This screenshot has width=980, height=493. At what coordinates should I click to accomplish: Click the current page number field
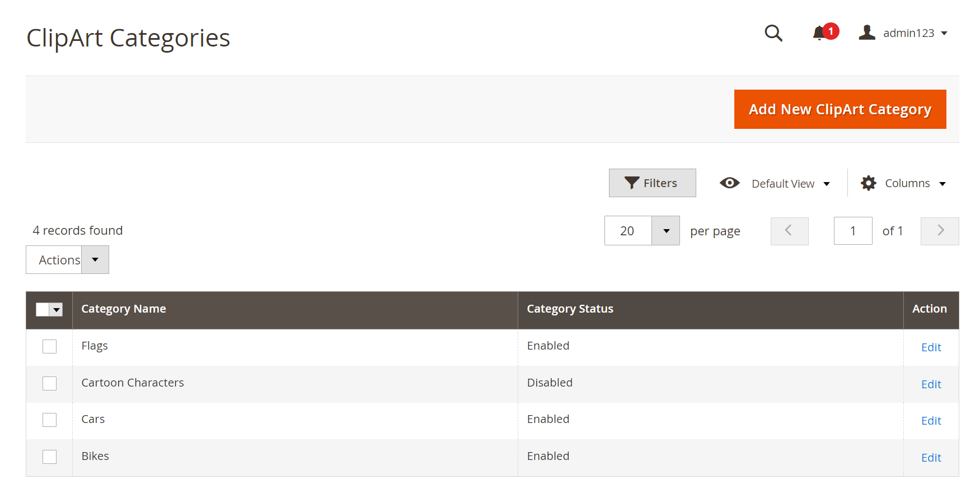pos(852,231)
